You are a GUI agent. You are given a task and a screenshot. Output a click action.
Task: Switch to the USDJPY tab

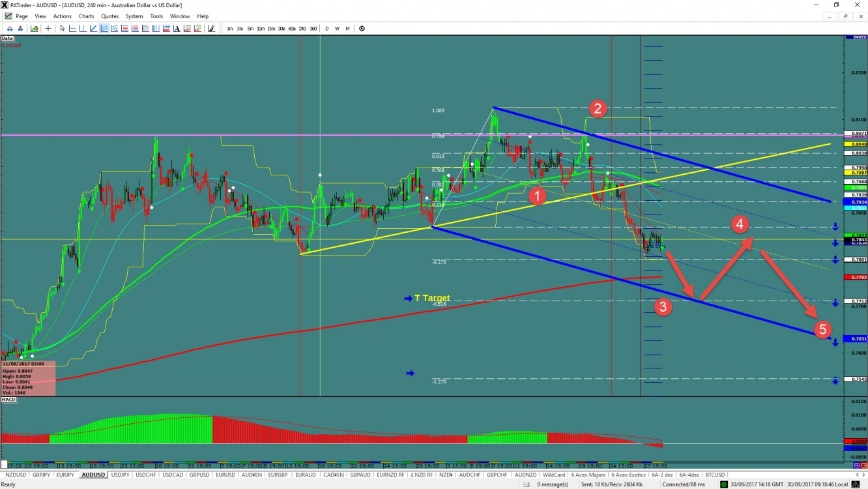121,475
